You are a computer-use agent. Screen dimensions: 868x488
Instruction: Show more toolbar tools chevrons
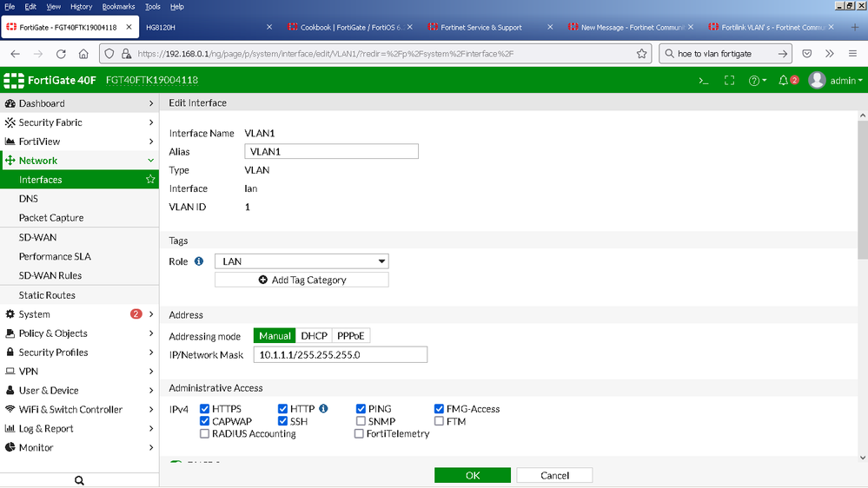coord(829,54)
